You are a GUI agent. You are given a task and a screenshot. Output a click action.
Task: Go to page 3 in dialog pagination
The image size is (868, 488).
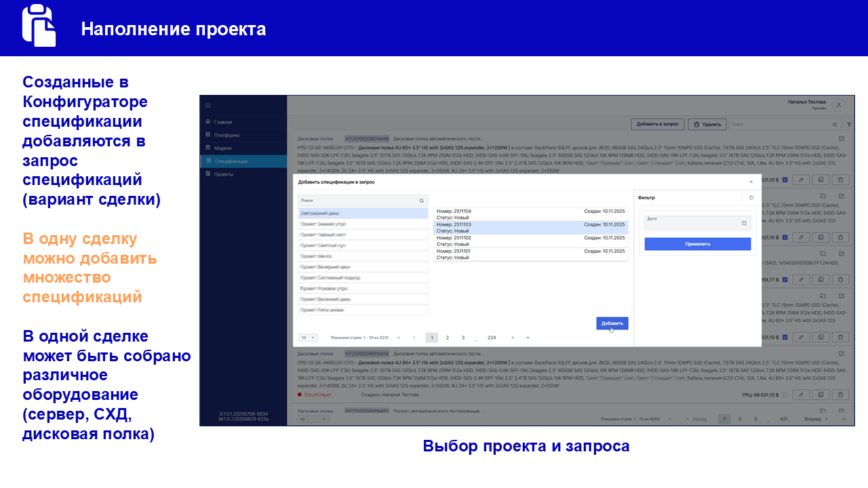(x=463, y=338)
